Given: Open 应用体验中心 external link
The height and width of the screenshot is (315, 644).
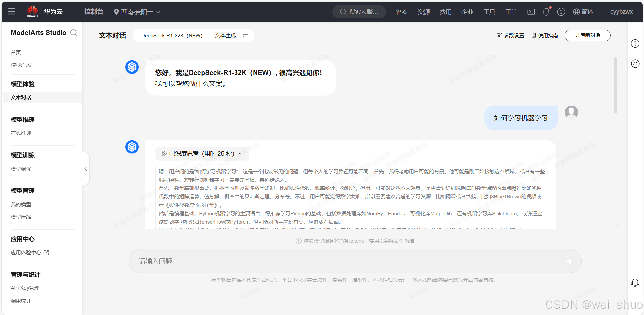Looking at the screenshot, I should 30,253.
